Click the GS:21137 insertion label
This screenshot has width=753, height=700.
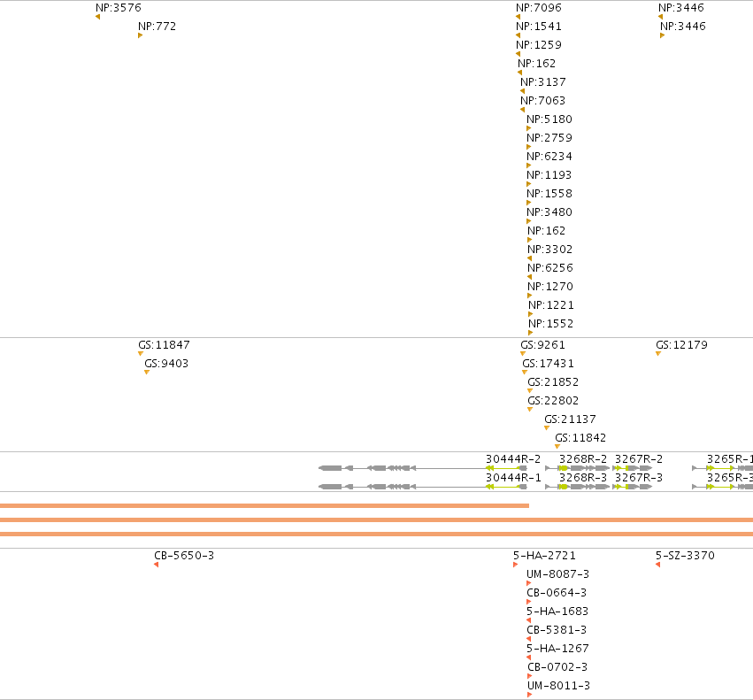coord(570,419)
